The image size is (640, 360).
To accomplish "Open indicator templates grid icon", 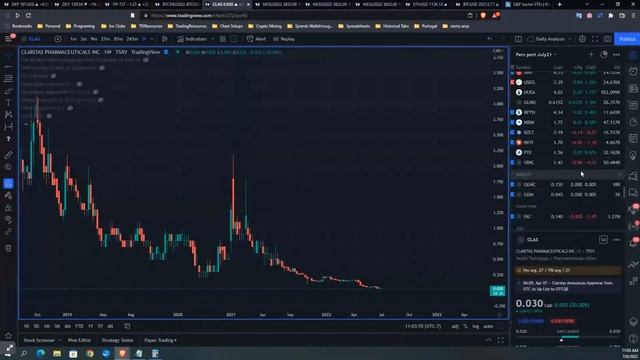I will (x=223, y=39).
